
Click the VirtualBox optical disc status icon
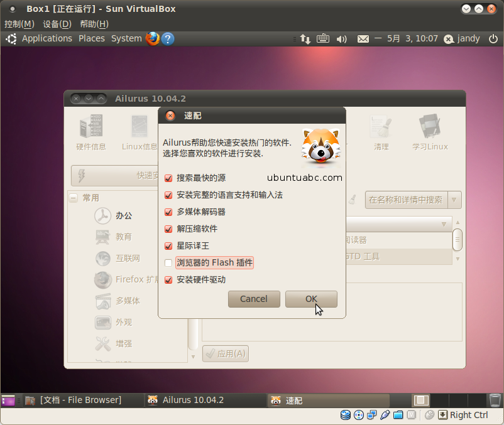pyautogui.click(x=359, y=415)
